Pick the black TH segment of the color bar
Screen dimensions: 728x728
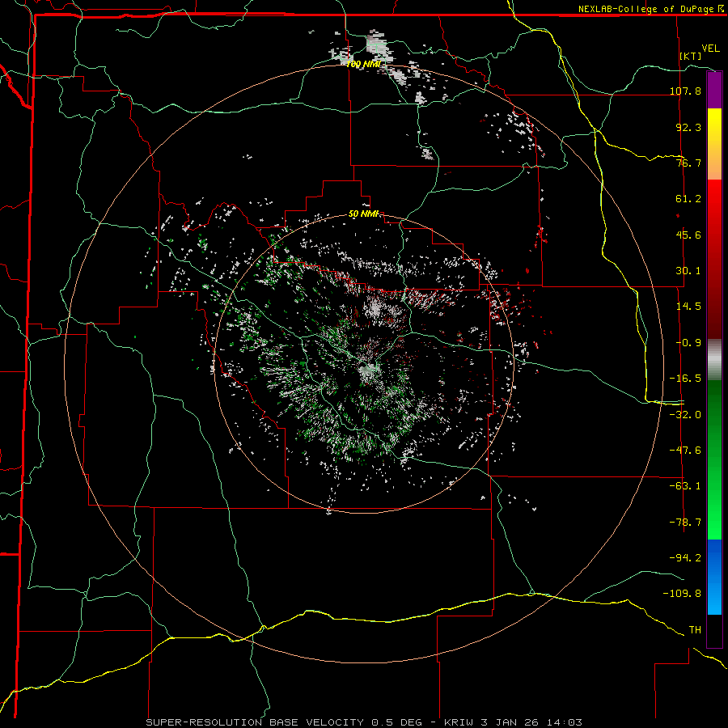pos(714,630)
